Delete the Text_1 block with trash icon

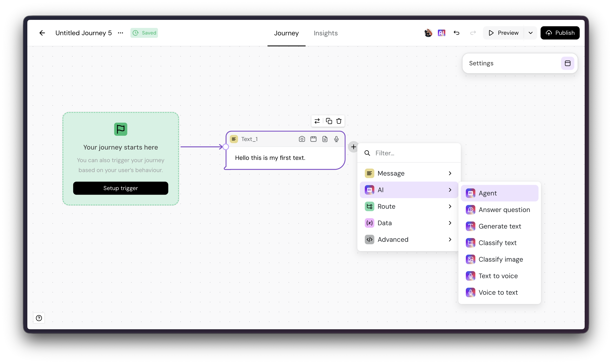(339, 121)
